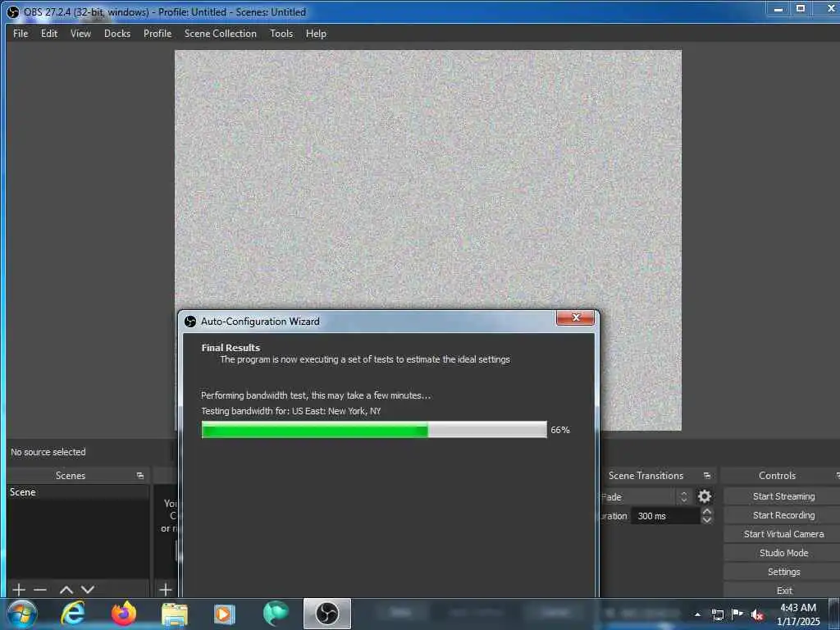
Task: Add a new scene with plus icon
Action: (19, 589)
